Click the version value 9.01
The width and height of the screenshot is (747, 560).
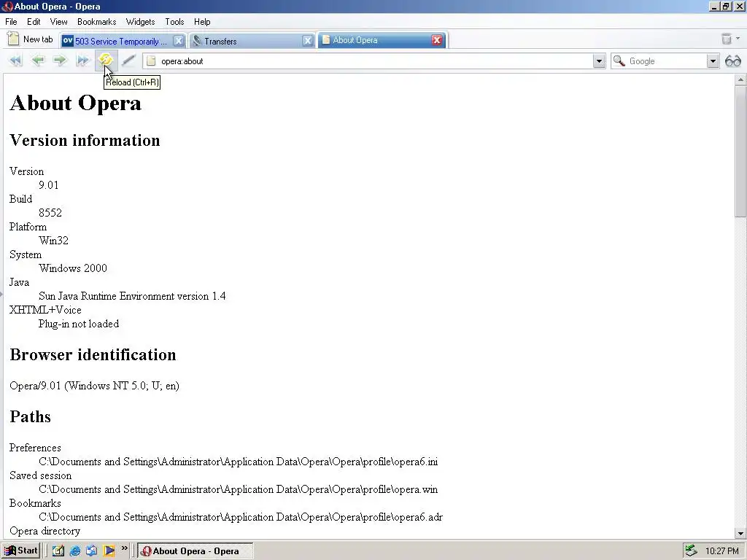point(49,184)
